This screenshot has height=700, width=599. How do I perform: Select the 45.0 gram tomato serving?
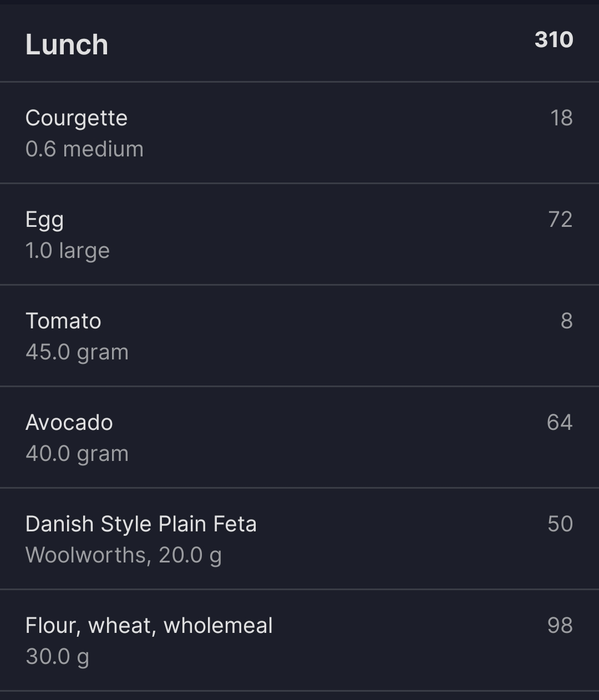tap(77, 352)
